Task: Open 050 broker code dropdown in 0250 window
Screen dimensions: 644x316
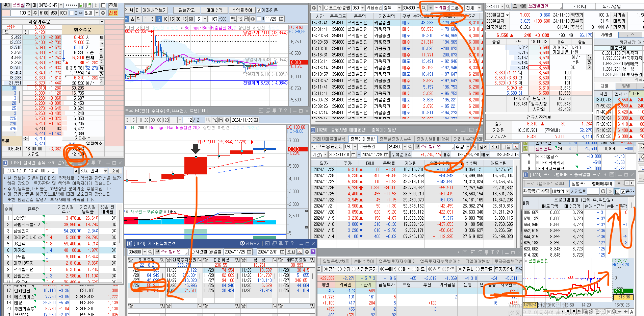Action: (355, 147)
